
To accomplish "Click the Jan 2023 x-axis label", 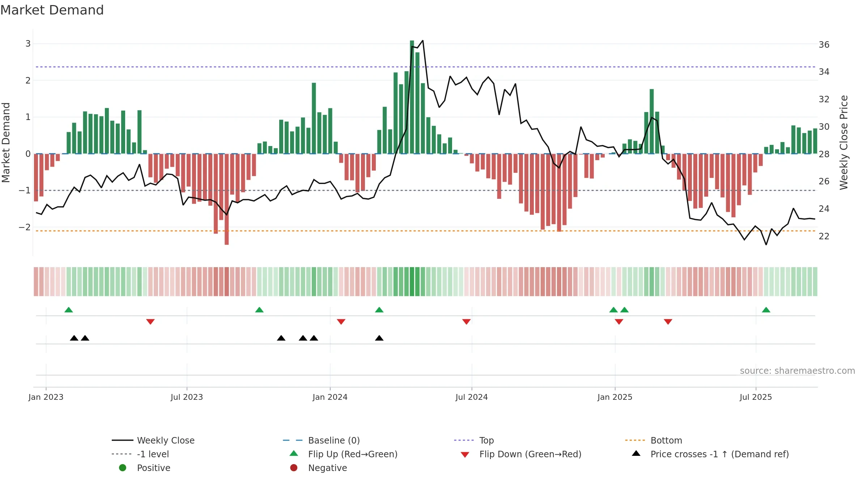I will pos(46,397).
